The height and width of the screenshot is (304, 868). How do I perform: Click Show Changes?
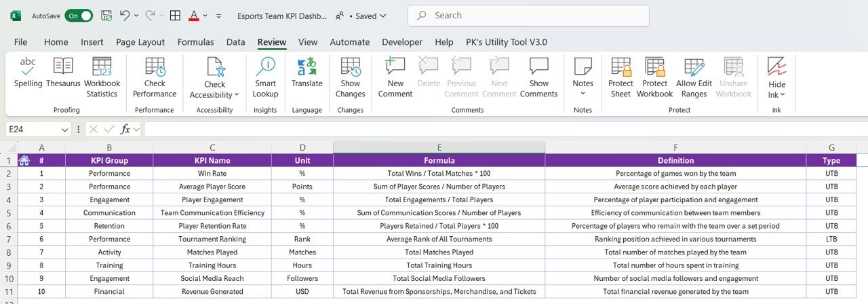coord(351,77)
